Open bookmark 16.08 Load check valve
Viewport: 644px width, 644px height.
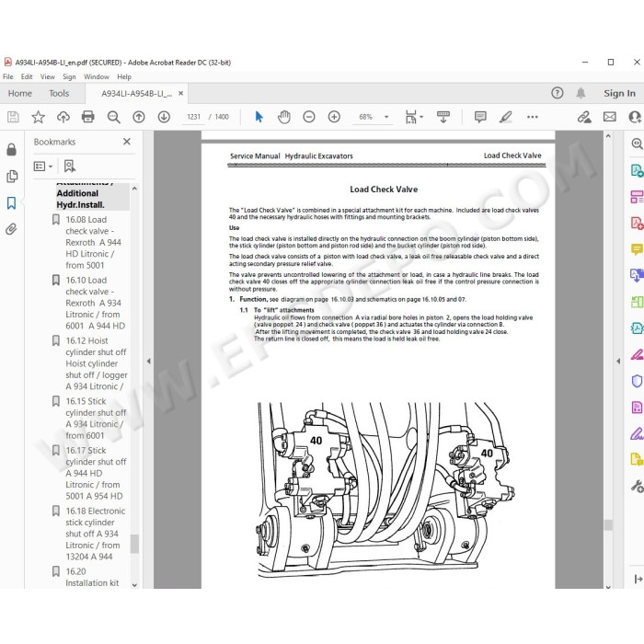click(93, 242)
